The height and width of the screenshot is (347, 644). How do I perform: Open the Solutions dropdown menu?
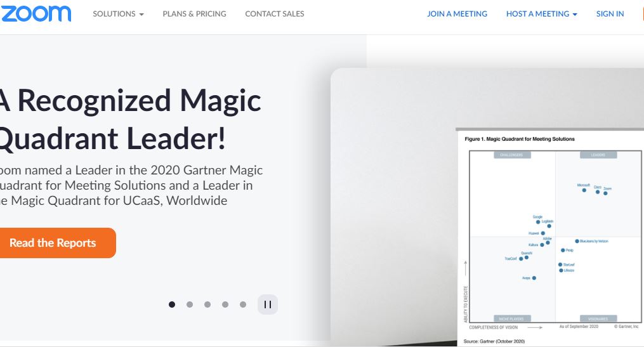click(118, 14)
